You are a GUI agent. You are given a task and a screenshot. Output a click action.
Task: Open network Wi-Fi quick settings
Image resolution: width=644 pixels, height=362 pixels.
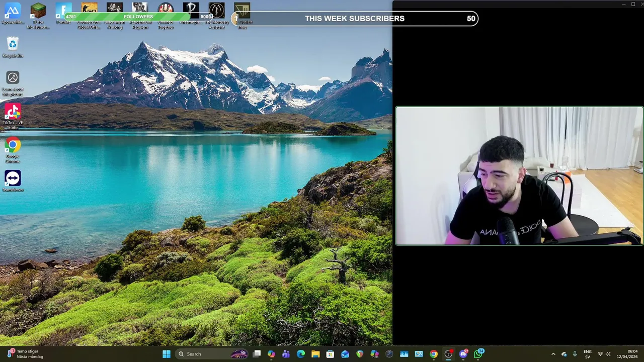(x=600, y=354)
